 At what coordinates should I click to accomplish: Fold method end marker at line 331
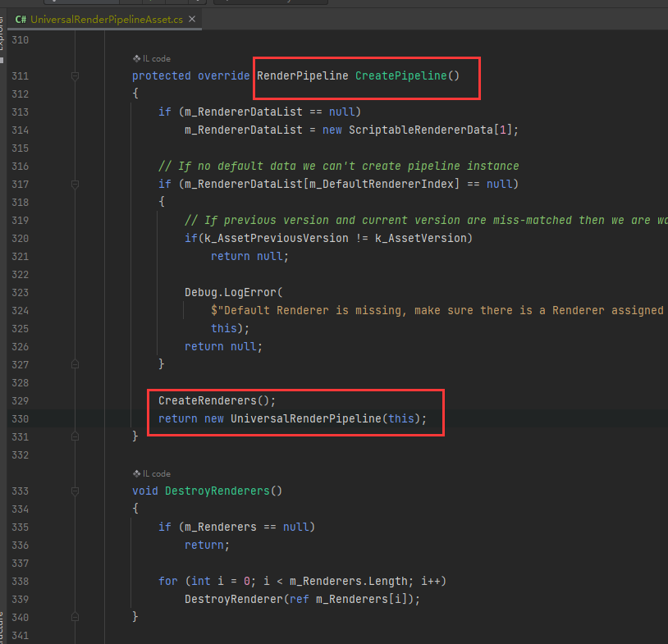(x=75, y=436)
